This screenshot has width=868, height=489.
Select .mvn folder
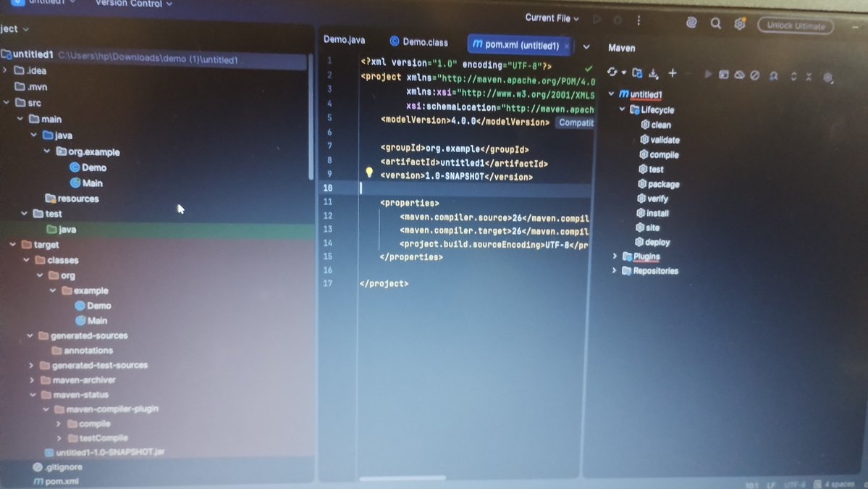pos(31,86)
